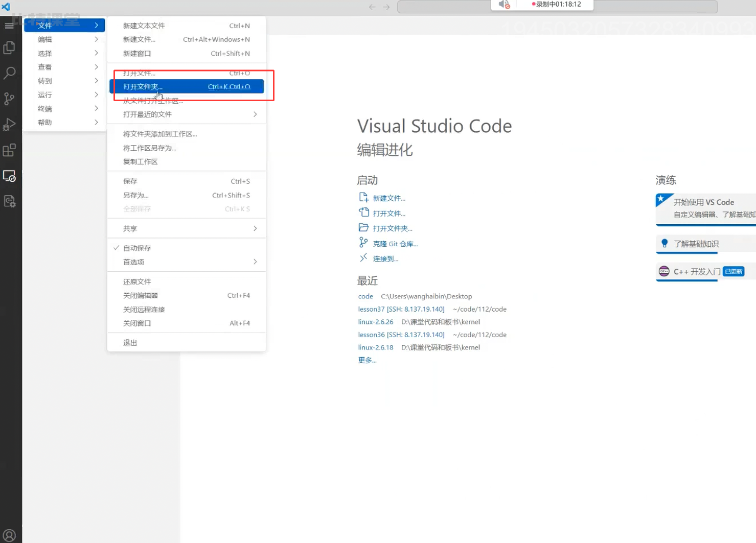The image size is (756, 543).
Task: Click the hamburger application menu icon
Action: point(9,26)
